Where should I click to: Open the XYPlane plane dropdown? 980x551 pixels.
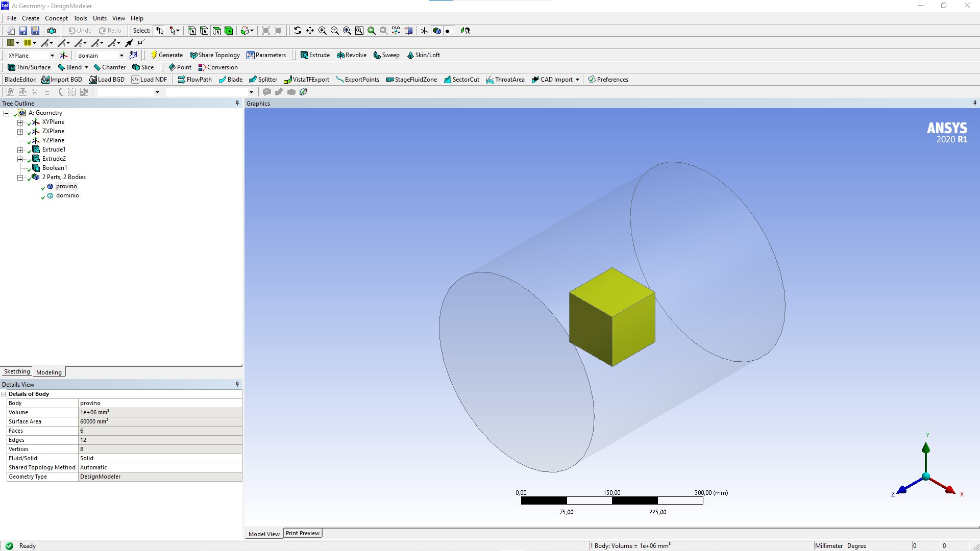[x=52, y=56]
